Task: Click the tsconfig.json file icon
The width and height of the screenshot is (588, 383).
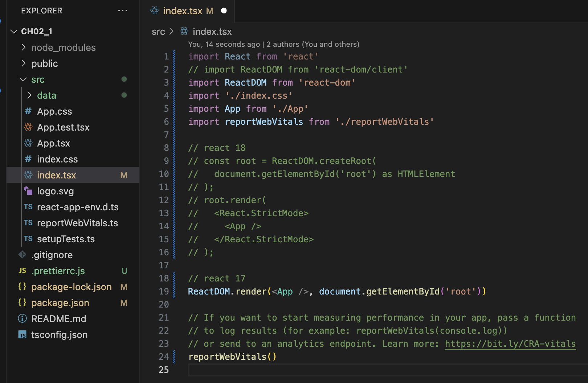Action: 22,334
